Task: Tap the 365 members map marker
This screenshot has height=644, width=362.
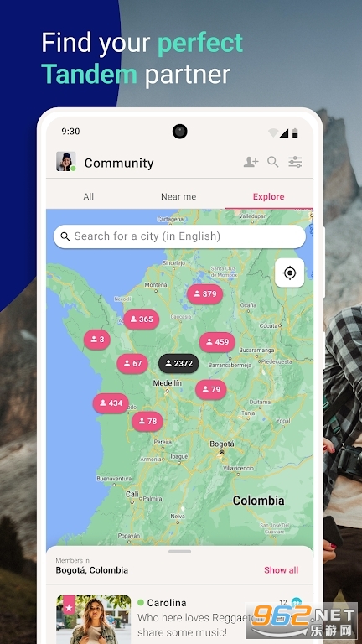Action: tap(141, 319)
